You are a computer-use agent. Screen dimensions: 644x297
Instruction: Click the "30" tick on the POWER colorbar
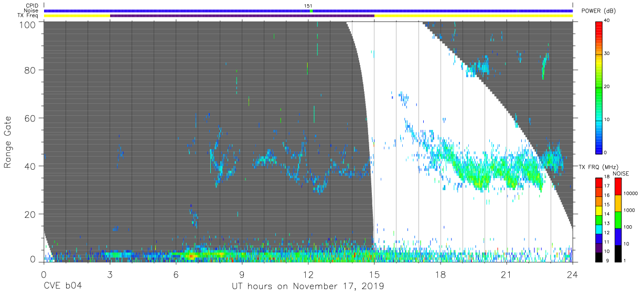607,53
